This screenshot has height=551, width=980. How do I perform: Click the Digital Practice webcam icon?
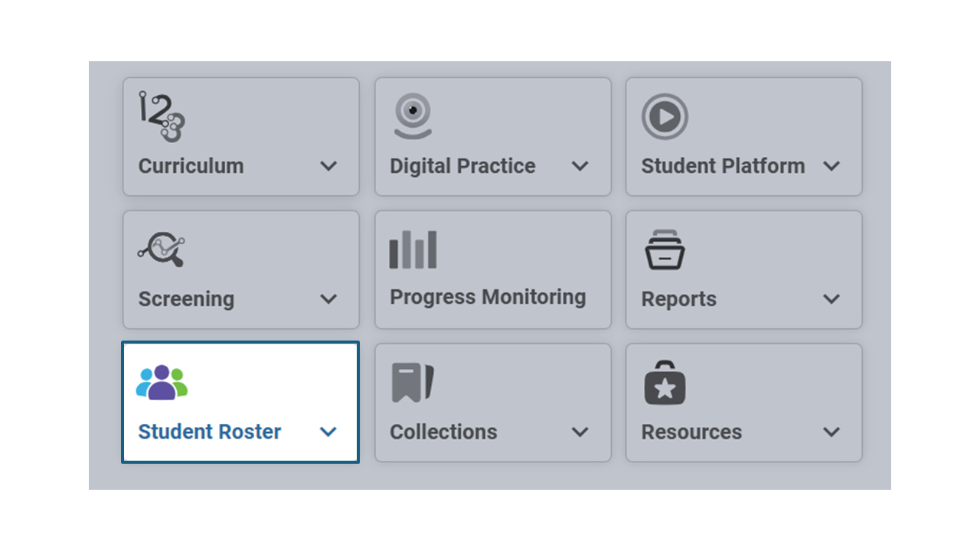(x=413, y=116)
